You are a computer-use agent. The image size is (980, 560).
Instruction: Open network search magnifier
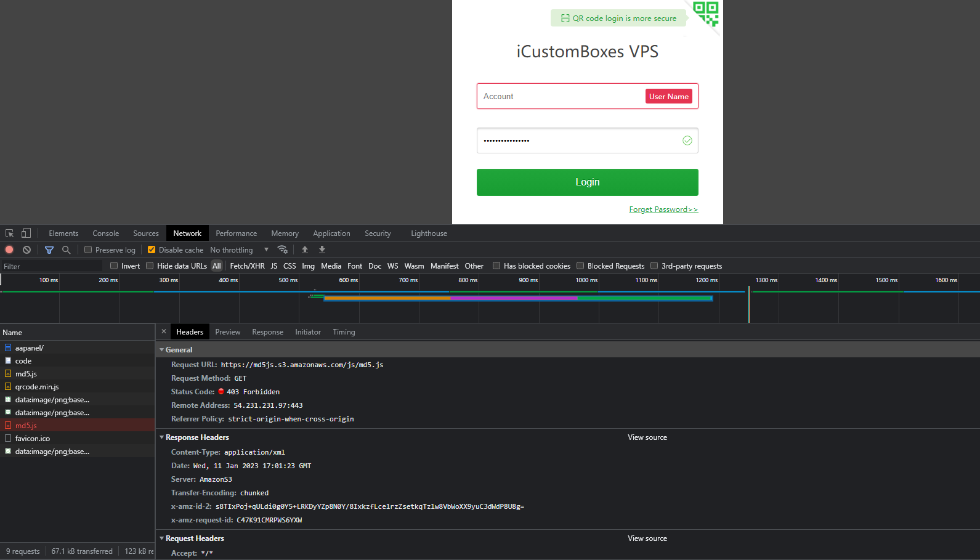point(67,250)
